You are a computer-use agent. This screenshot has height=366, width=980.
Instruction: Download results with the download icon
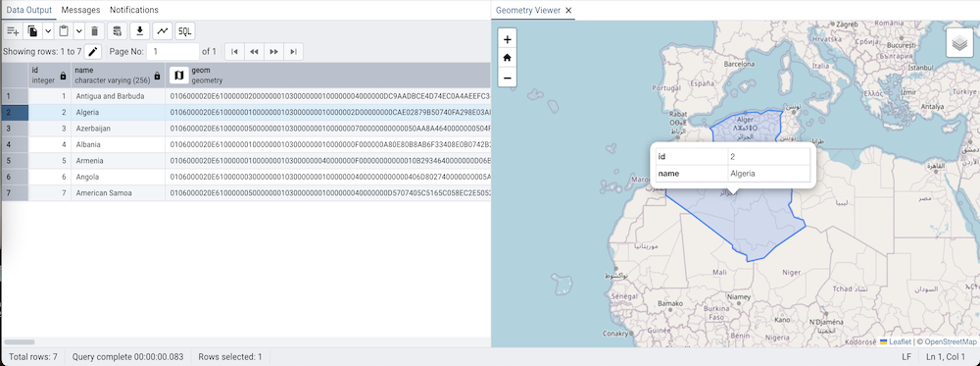[140, 30]
